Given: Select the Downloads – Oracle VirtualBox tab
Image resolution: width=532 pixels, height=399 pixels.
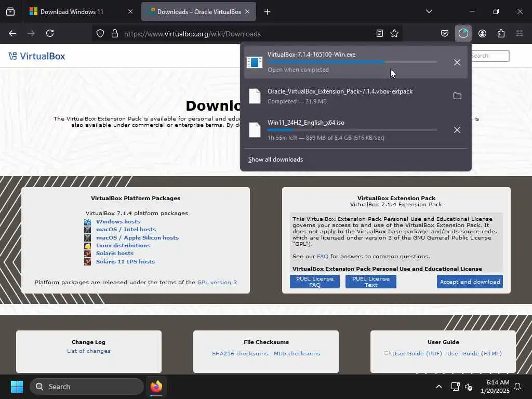Looking at the screenshot, I should [199, 12].
